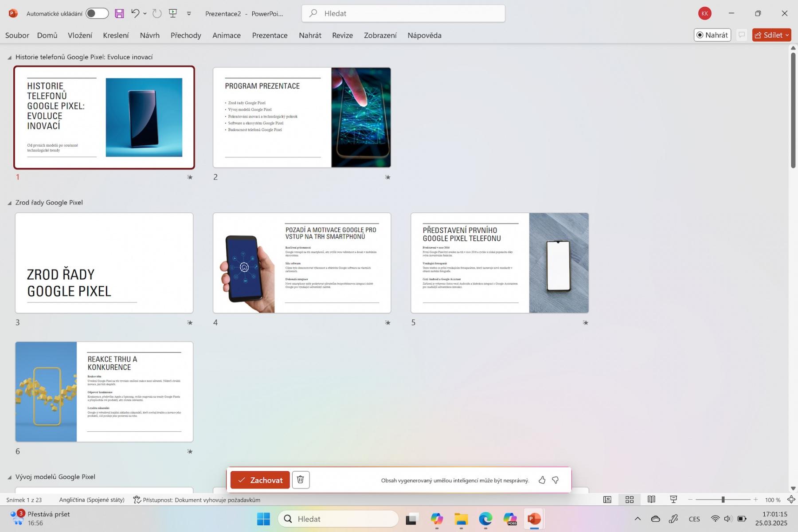
Task: Open the KK user account avatar
Action: [705, 13]
